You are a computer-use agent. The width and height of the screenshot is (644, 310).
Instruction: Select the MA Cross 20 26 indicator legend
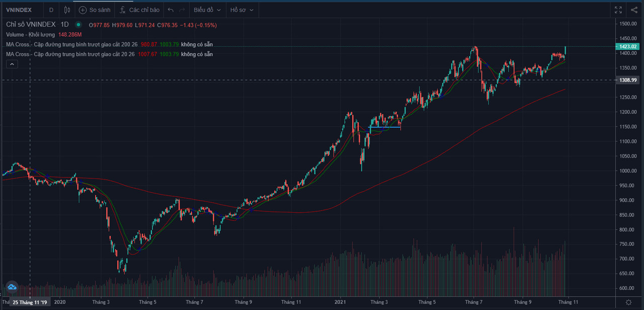70,54
